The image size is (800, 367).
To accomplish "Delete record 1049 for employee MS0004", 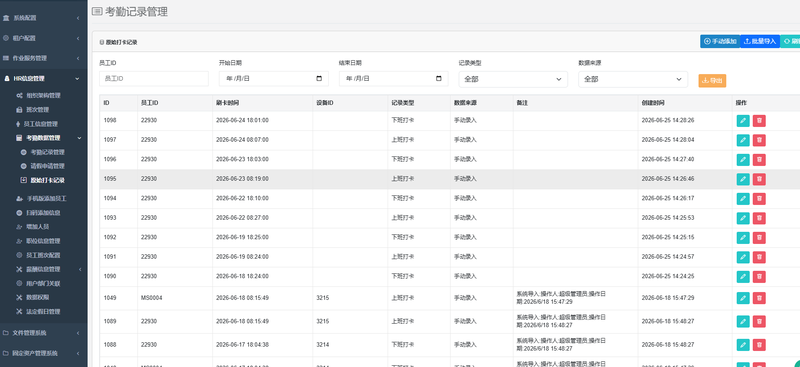I will click(759, 298).
